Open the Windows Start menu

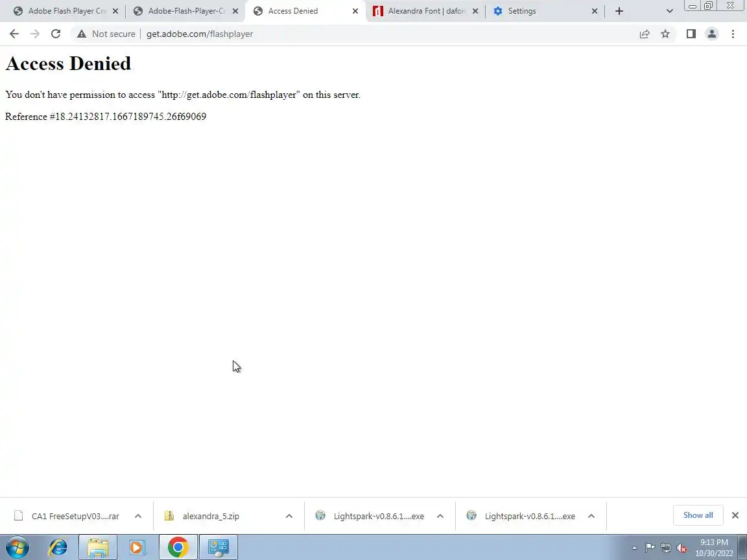click(x=17, y=547)
